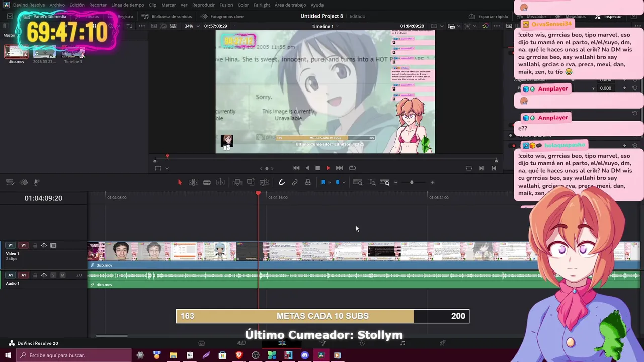Select dico.mov media pool thumbnail

pyautogui.click(x=16, y=52)
